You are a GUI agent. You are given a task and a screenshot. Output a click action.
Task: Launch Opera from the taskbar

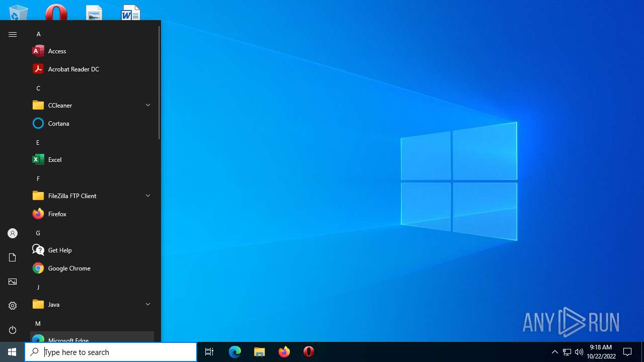click(309, 352)
